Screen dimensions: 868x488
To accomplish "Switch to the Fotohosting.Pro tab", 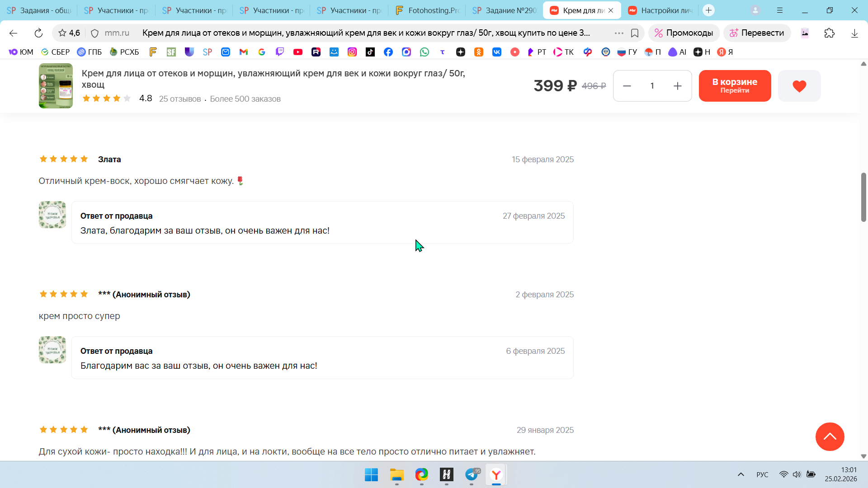I will tap(427, 10).
